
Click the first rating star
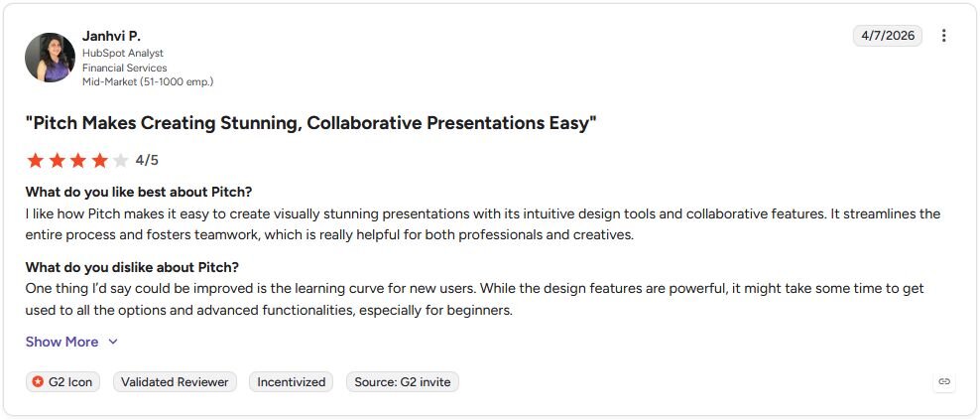pyautogui.click(x=35, y=161)
